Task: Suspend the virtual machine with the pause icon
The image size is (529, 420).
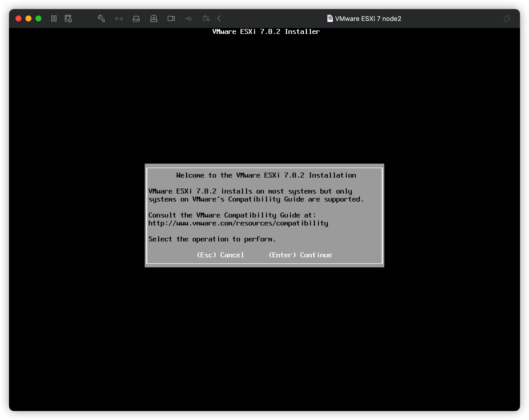Action: click(x=54, y=18)
